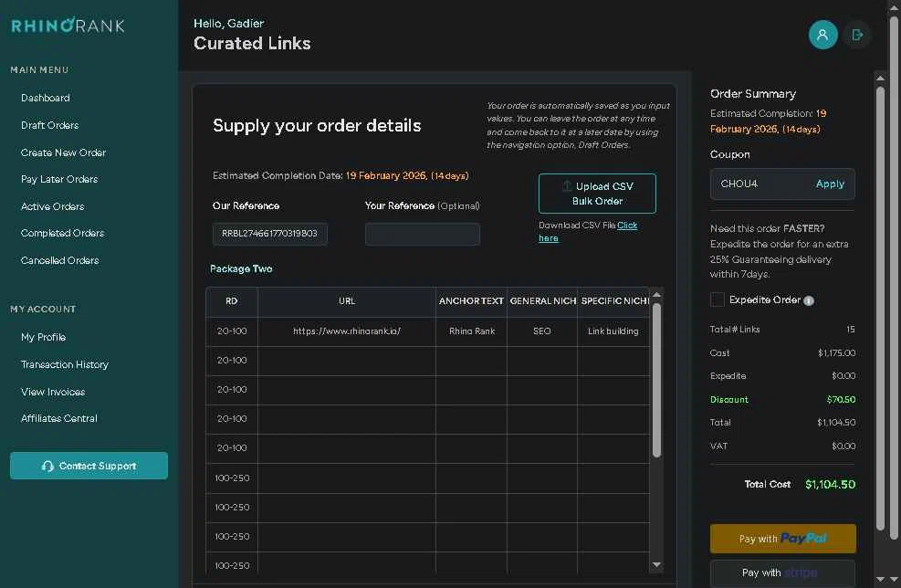
Task: Click the Contact Support button
Action: [x=89, y=466]
